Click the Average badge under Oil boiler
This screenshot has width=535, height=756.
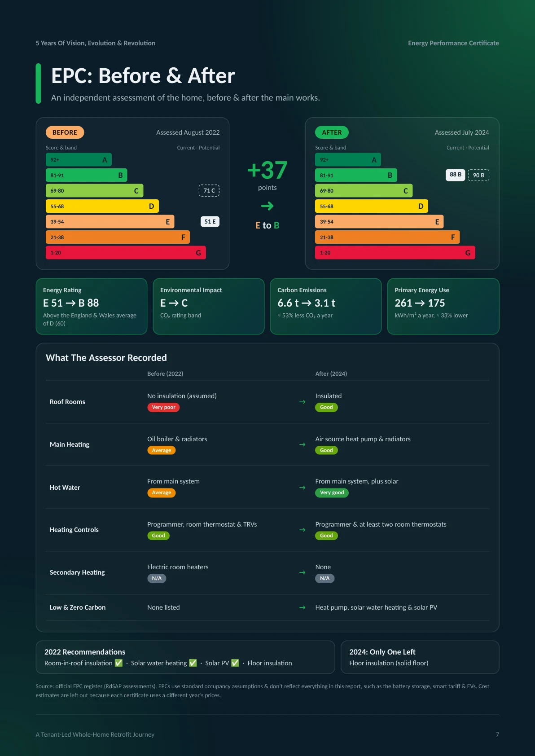point(162,450)
